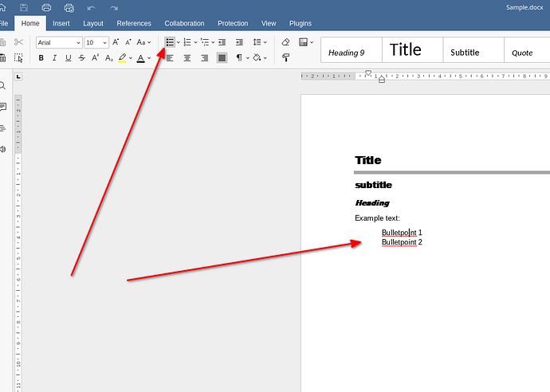Viewport: 550px width, 392px height.
Task: Open the View tab
Action: [269, 23]
